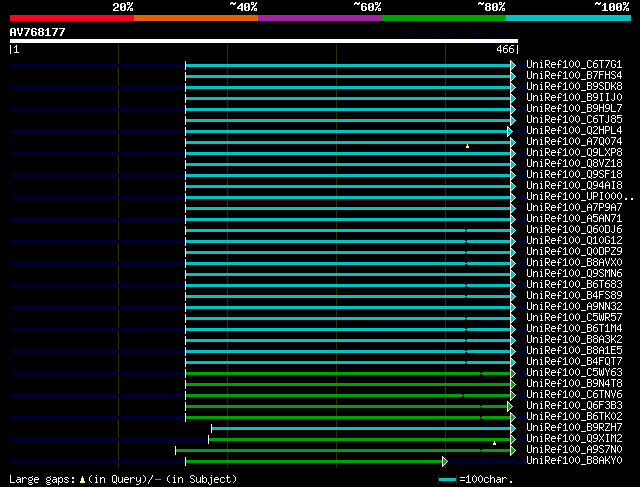Select the UniRef100_B8A1E5 label
The width and height of the screenshot is (640, 487).
(574, 351)
